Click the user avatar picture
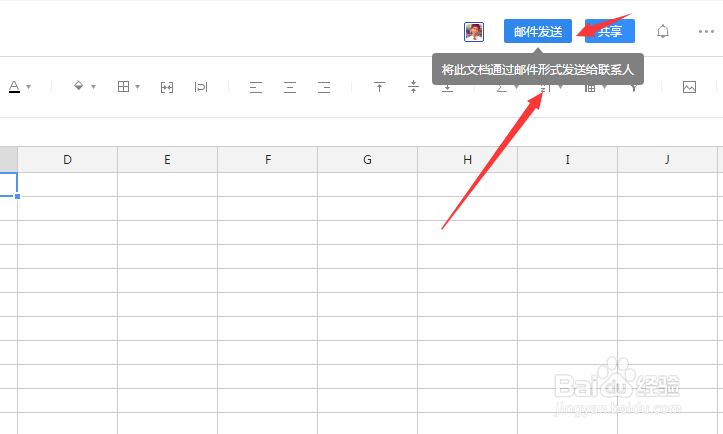This screenshot has height=434, width=723. tap(474, 32)
